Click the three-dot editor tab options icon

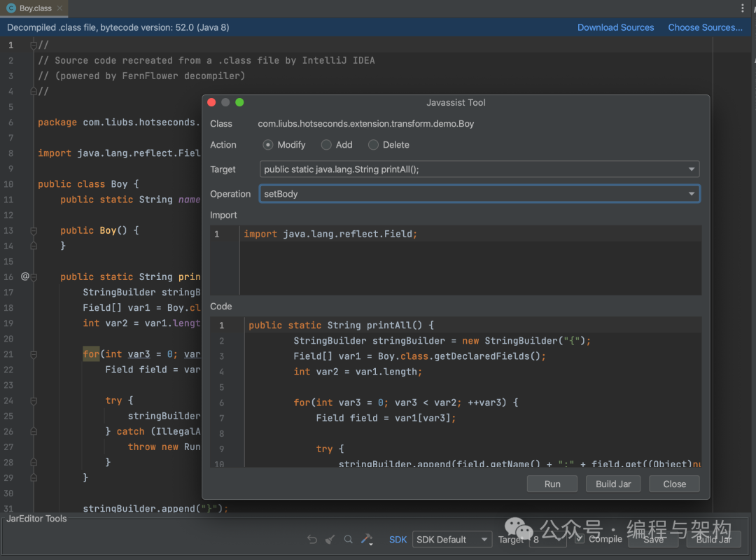(x=743, y=8)
